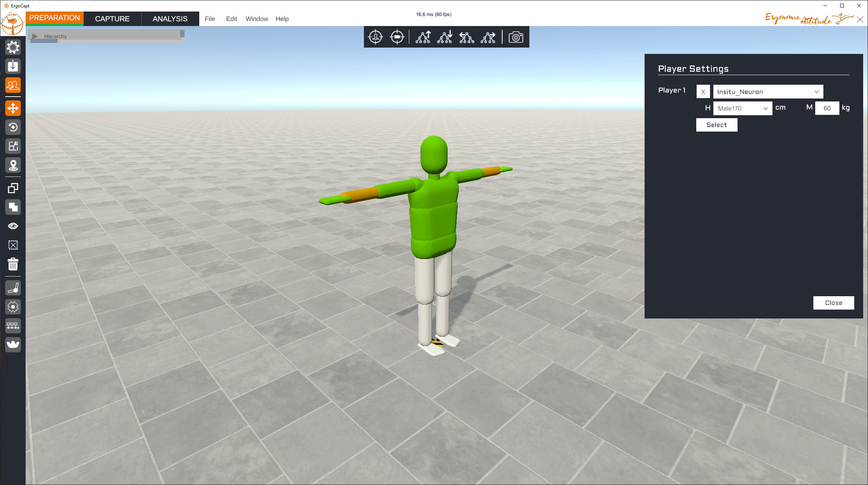The width and height of the screenshot is (868, 485).
Task: Click hierarchy tree left-arrow icon
Action: pyautogui.click(x=467, y=37)
